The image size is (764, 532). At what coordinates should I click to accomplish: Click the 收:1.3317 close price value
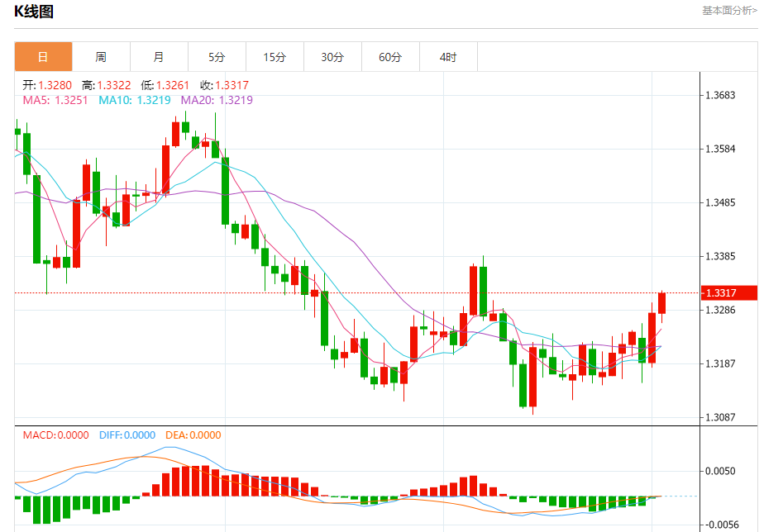pyautogui.click(x=224, y=85)
